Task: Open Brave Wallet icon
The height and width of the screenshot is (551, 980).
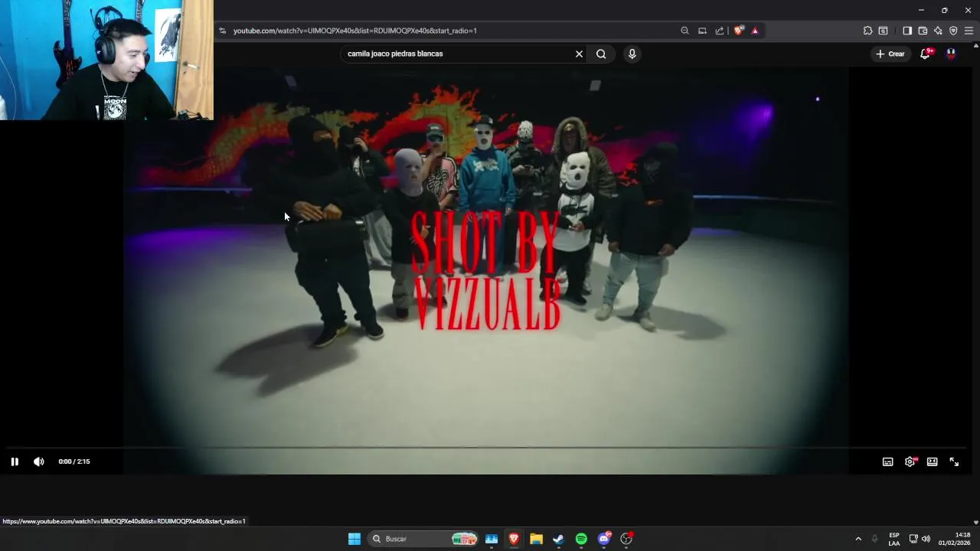Action: (x=923, y=31)
